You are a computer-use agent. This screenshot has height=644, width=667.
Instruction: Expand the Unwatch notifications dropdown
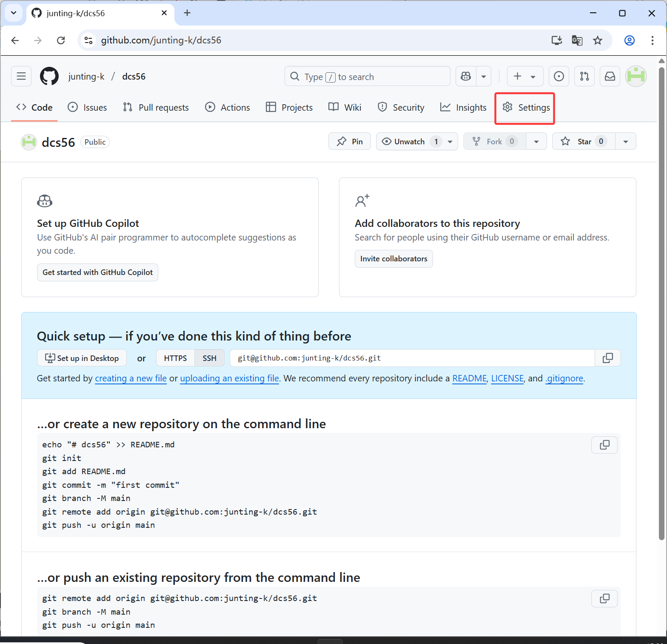(450, 142)
